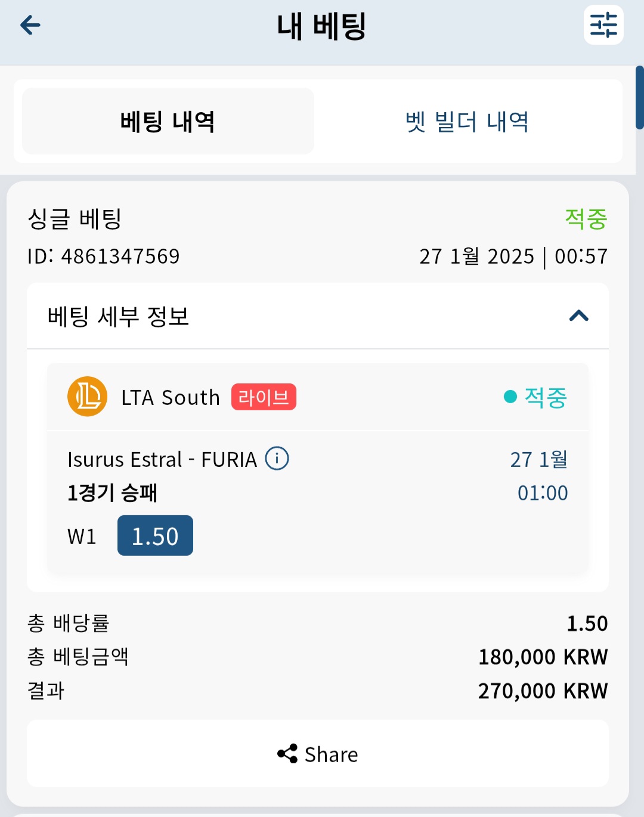Tap the teal status dot beside 적중
Image resolution: width=644 pixels, height=817 pixels.
(x=510, y=397)
